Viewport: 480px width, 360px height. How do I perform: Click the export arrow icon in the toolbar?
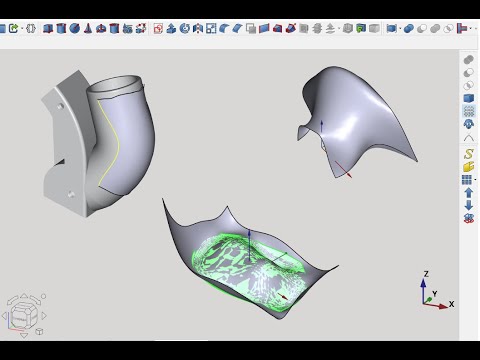coord(14,28)
